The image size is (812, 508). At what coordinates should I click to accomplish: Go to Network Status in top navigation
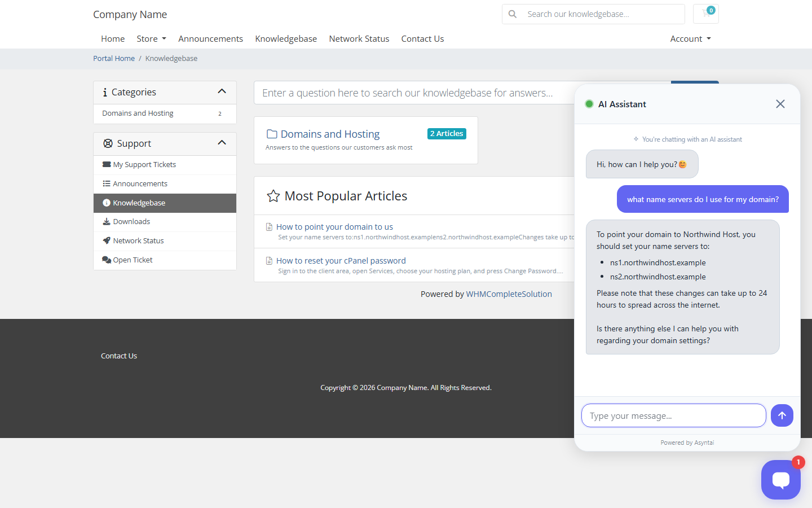(359, 39)
